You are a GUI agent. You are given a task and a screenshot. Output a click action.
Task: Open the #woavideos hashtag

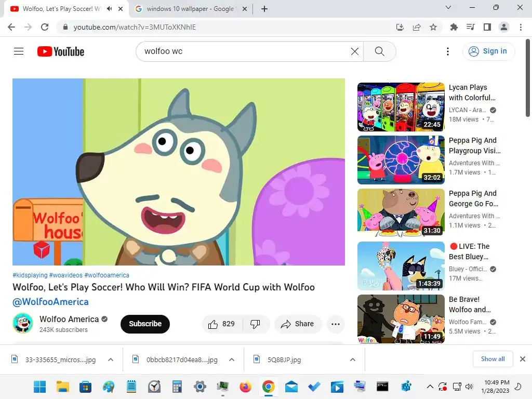(65, 275)
